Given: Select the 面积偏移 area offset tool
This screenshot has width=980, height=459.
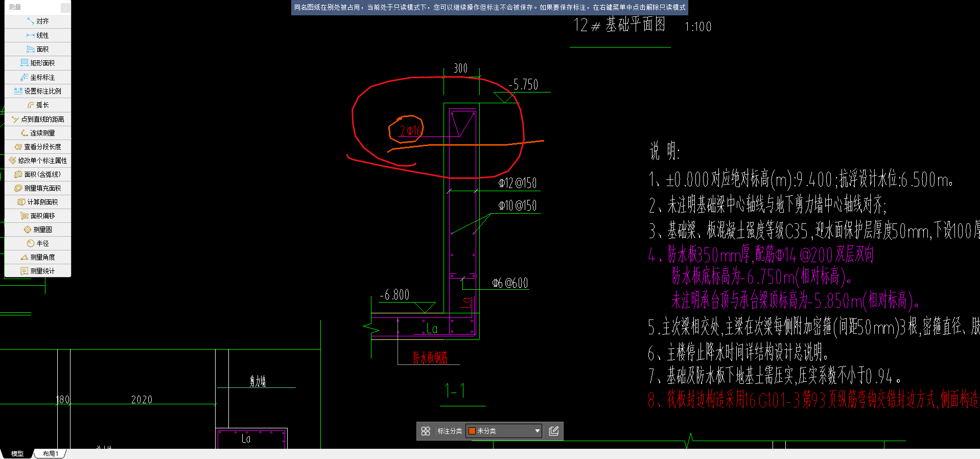Looking at the screenshot, I should (x=38, y=216).
